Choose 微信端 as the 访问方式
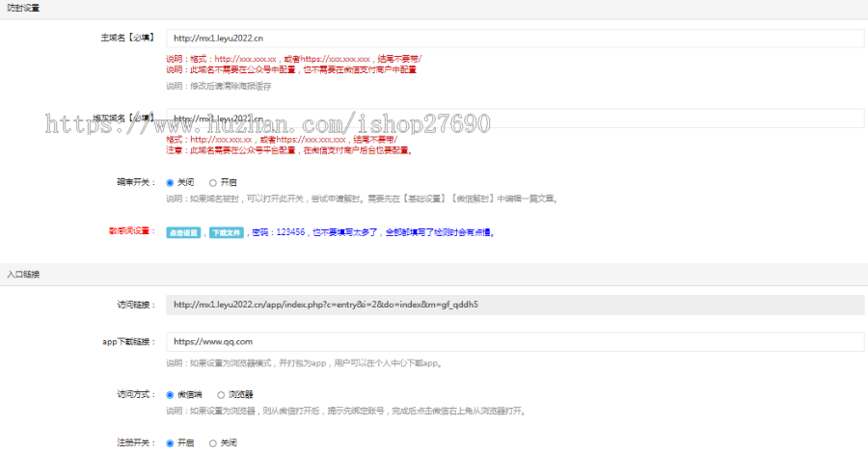The width and height of the screenshot is (868, 453). coord(170,395)
